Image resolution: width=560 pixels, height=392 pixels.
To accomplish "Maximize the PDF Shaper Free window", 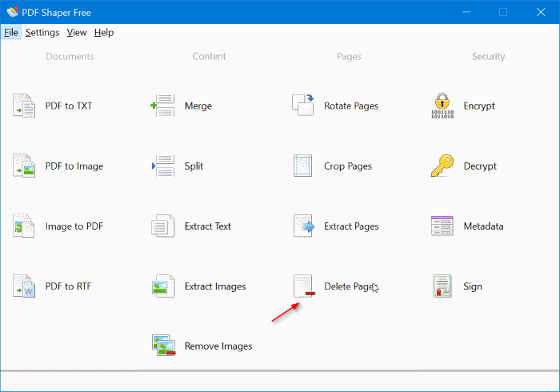I will [503, 12].
